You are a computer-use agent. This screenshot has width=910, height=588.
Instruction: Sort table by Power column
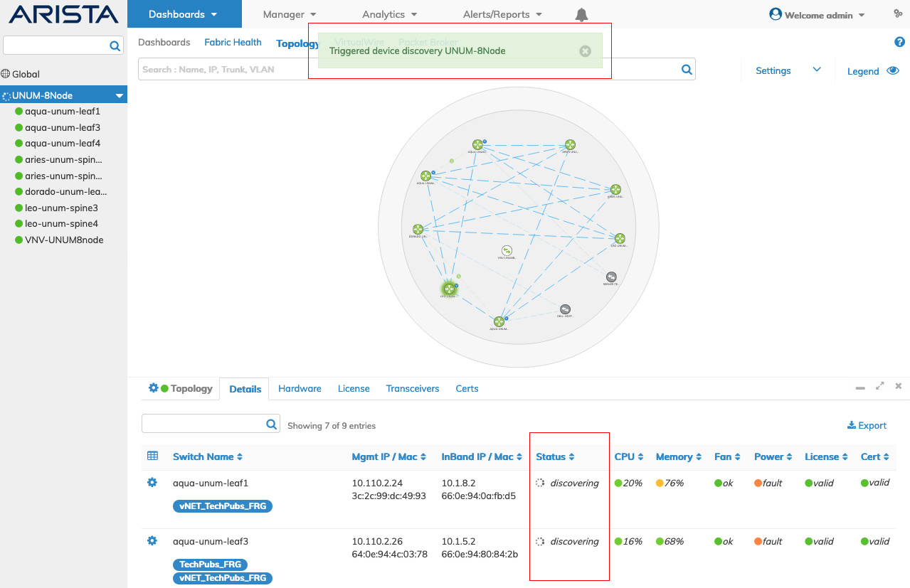pyautogui.click(x=773, y=456)
